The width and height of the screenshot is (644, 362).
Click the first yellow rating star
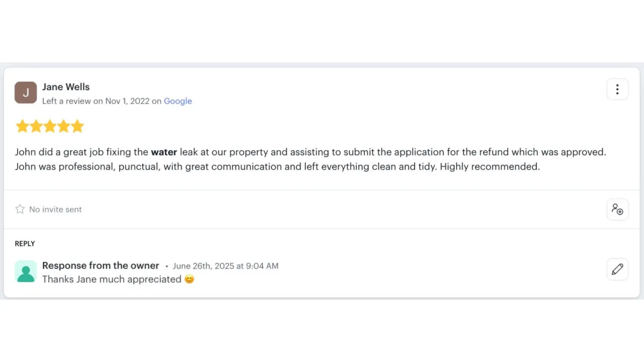[22, 127]
